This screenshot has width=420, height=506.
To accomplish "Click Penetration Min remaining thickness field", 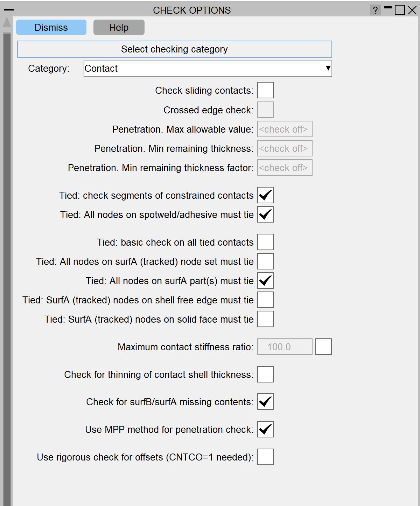I will tap(285, 148).
